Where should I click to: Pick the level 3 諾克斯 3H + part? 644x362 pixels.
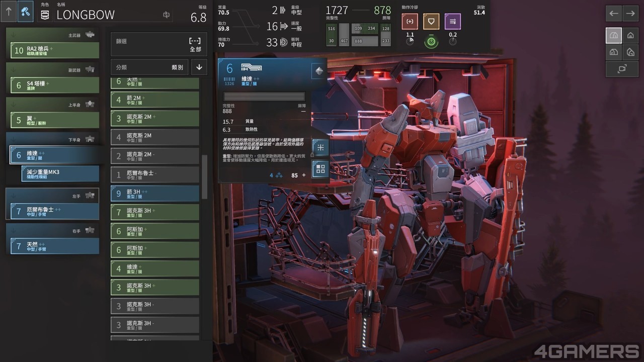click(x=155, y=287)
